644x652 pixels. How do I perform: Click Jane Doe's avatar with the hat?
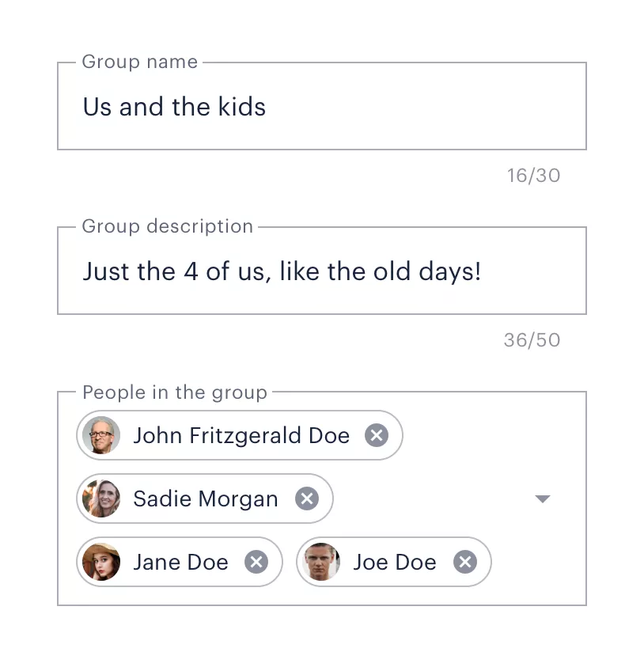click(x=101, y=562)
